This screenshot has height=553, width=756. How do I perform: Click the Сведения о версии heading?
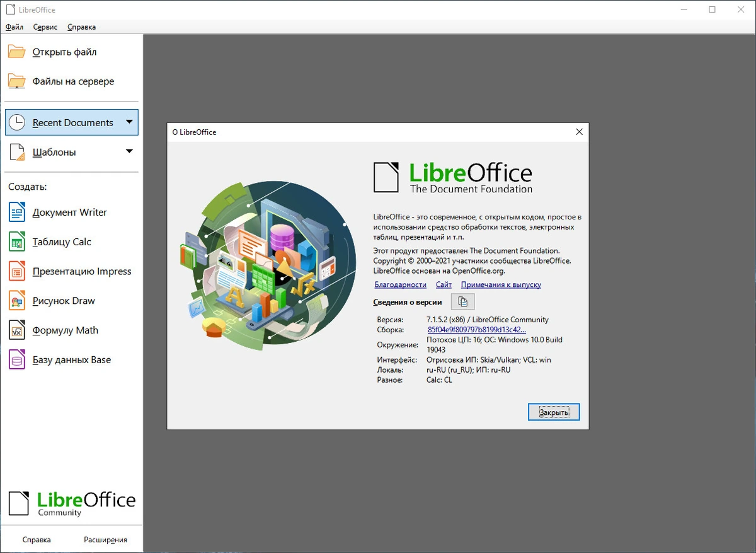pos(408,303)
